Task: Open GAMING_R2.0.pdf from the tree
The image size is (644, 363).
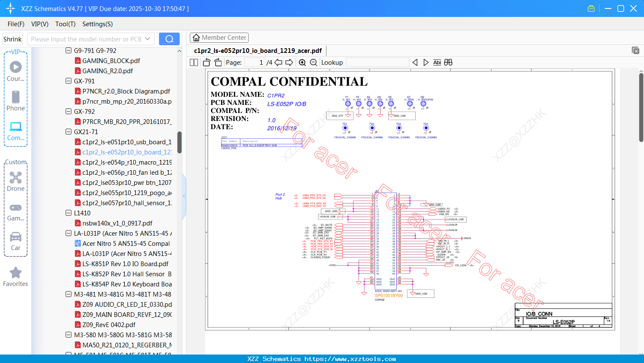Action: pos(107,71)
